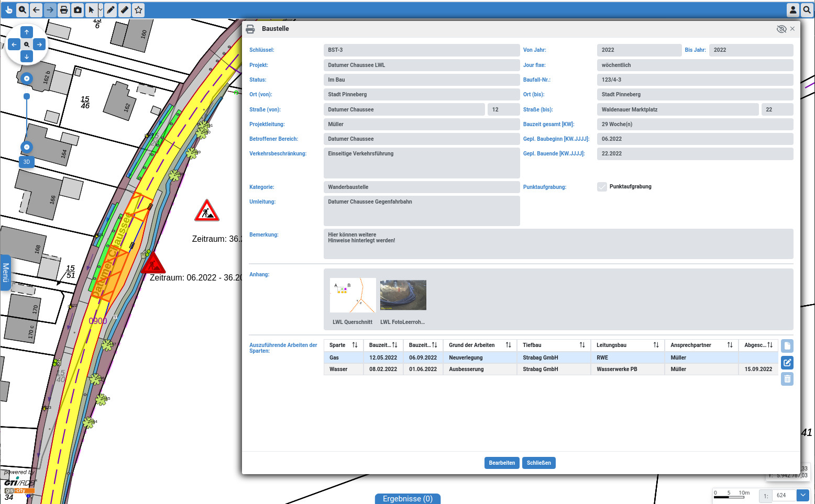Screen dimensions: 815x504
Task: Pan the map upward with arrow
Action: click(x=27, y=32)
